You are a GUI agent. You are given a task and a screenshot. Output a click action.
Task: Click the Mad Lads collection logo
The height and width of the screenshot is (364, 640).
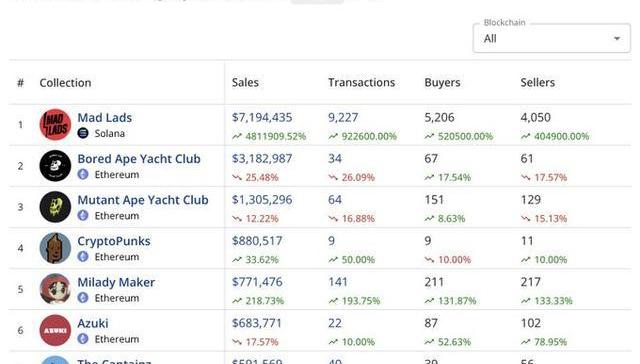click(55, 124)
